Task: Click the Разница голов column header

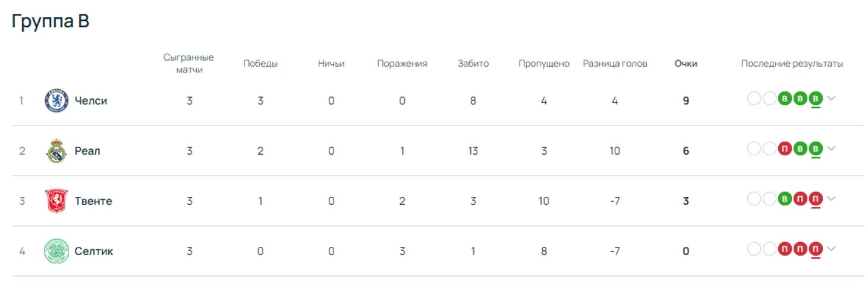Action: coord(615,64)
